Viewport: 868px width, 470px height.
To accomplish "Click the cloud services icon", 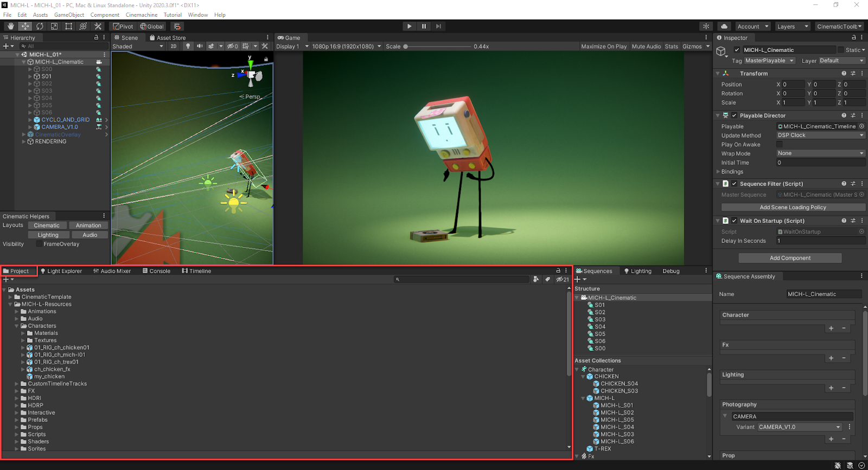I will tap(724, 26).
